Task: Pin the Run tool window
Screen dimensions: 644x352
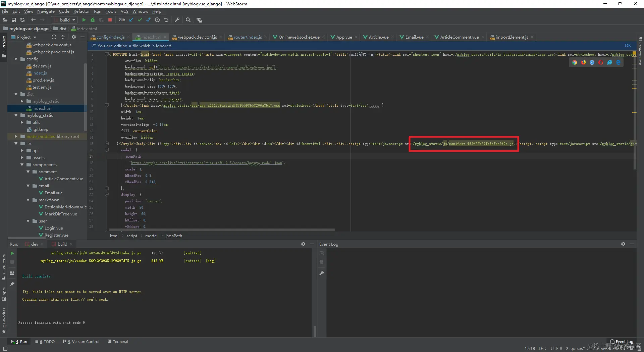Action: (12, 284)
